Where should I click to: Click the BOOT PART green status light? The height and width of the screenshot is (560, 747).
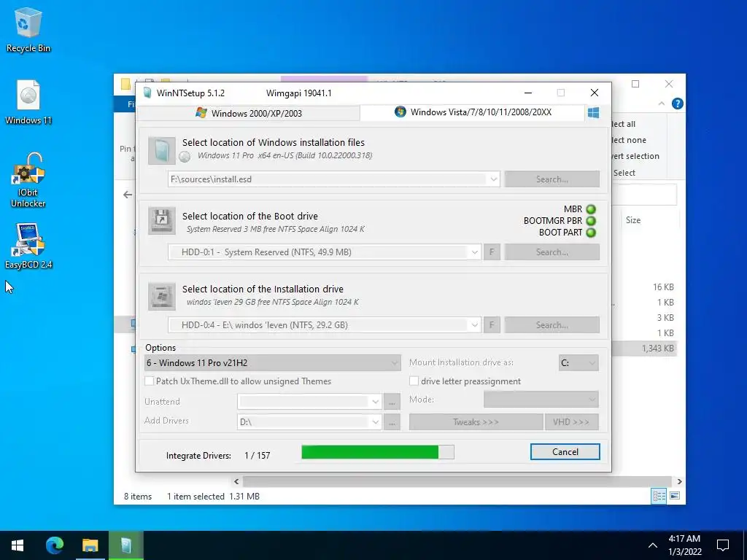(591, 233)
